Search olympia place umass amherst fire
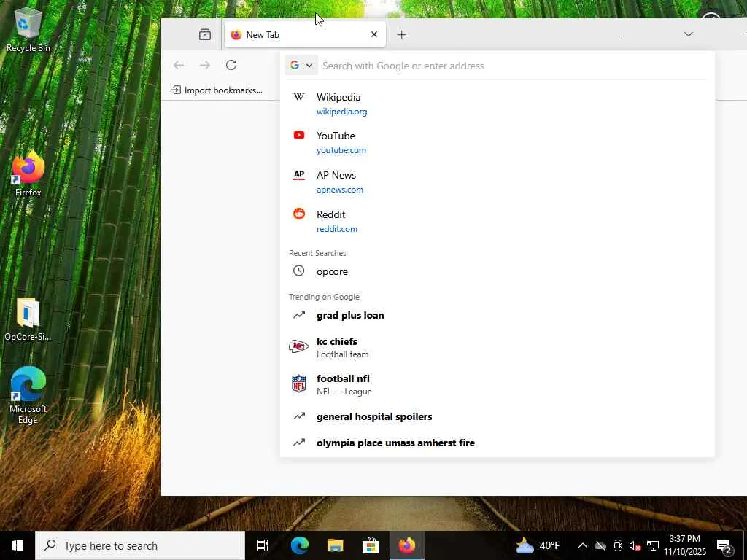 click(x=497, y=443)
